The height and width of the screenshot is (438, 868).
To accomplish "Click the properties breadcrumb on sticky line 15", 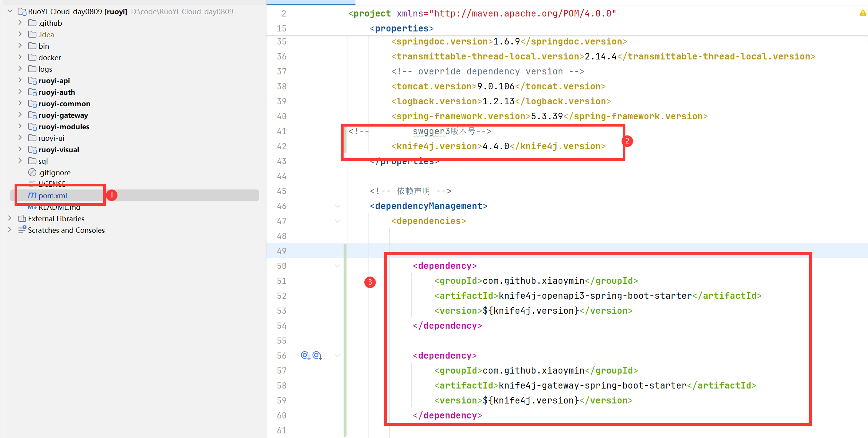I will tap(402, 28).
